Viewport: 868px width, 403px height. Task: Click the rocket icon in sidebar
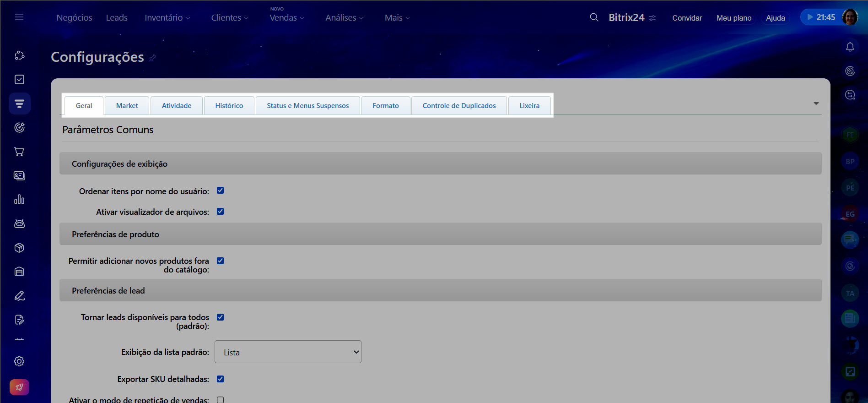[x=19, y=387]
